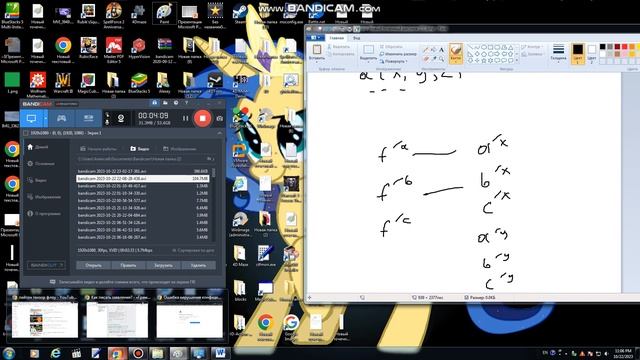640x360 pixels.
Task: Select the highlighted 104.7MB video file
Action: pos(143,179)
